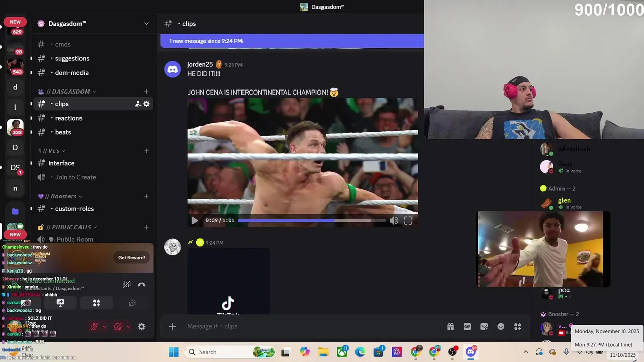Open jorden25's profile from username
644x362 pixels.
tap(200, 64)
